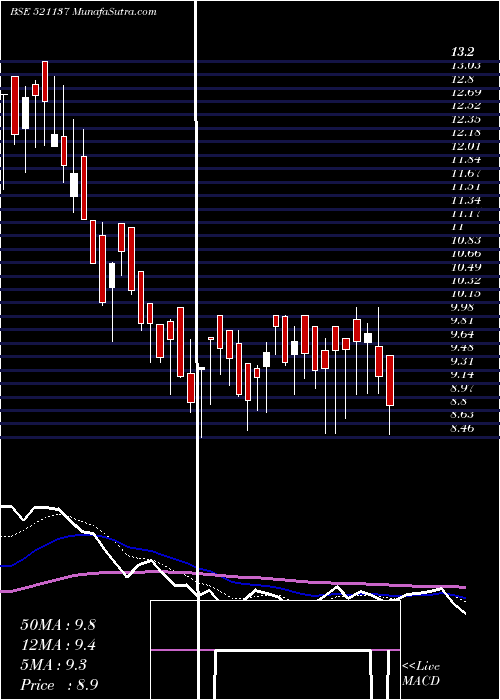This screenshot has height=700, width=500.
Task: Click the 12.18 price level label
Action: pos(466,133)
